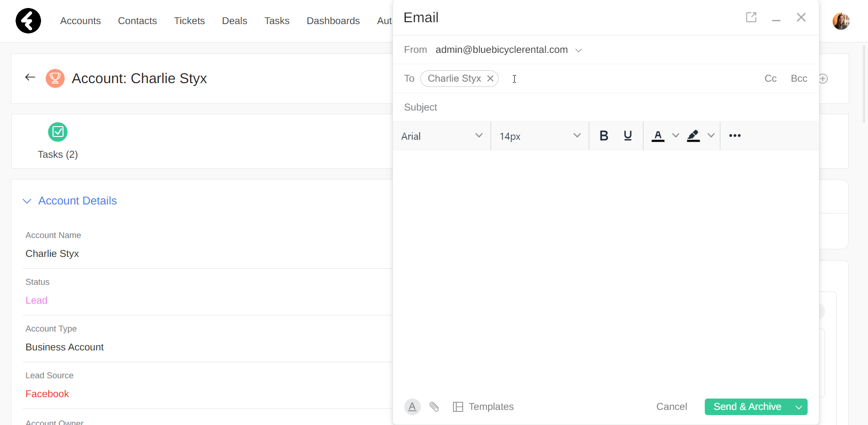Open the Tickets menu item
The height and width of the screenshot is (425, 868).
[x=190, y=21]
